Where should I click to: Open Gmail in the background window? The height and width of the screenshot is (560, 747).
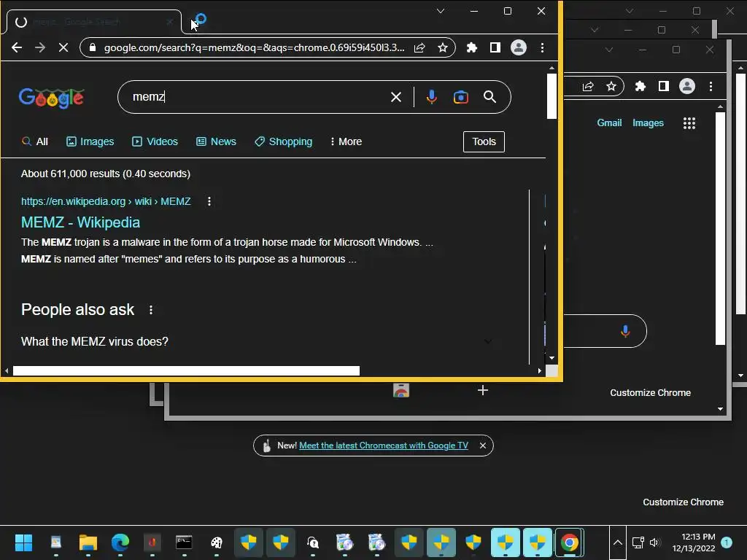point(609,122)
